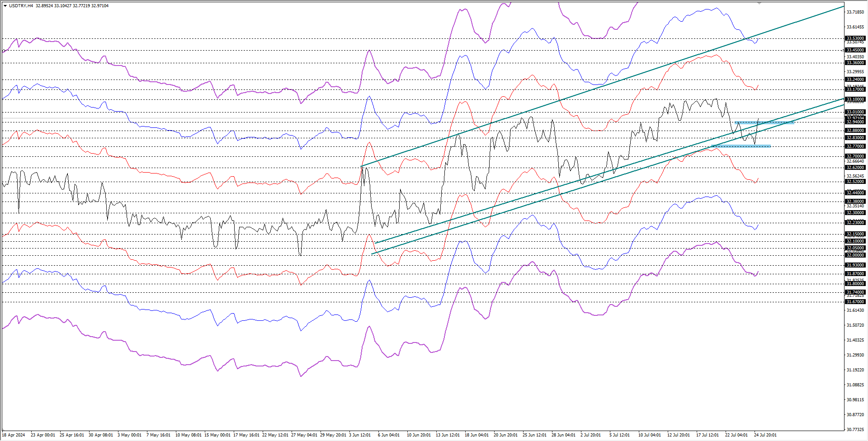Screen dimensions: 868x441
Task: Click the 33.36000 price label
Action: pyautogui.click(x=855, y=63)
